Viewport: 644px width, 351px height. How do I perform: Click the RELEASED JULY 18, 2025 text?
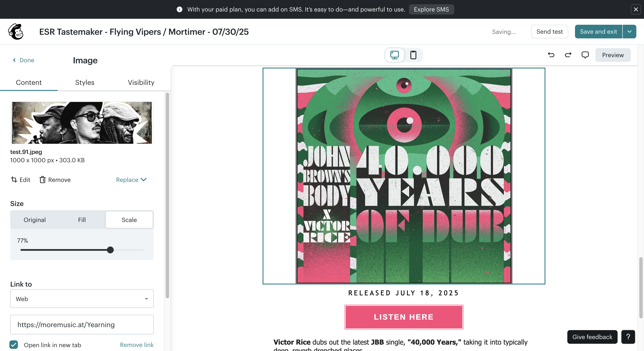(x=404, y=293)
